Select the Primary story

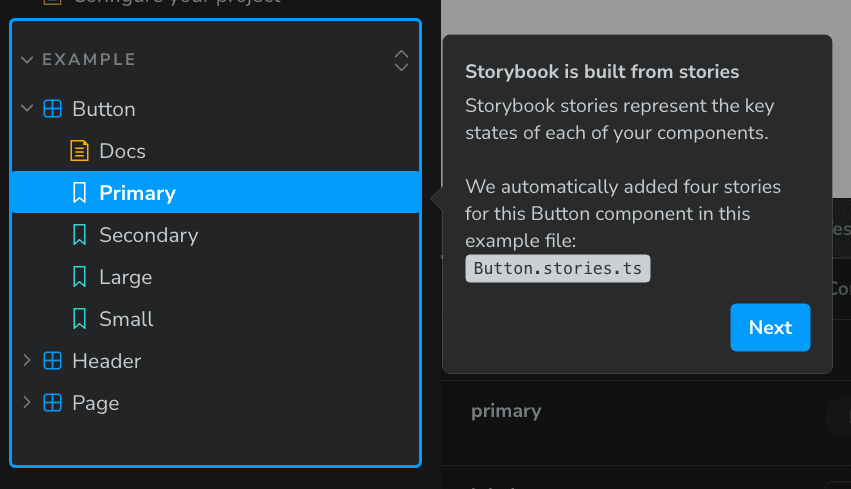point(215,193)
